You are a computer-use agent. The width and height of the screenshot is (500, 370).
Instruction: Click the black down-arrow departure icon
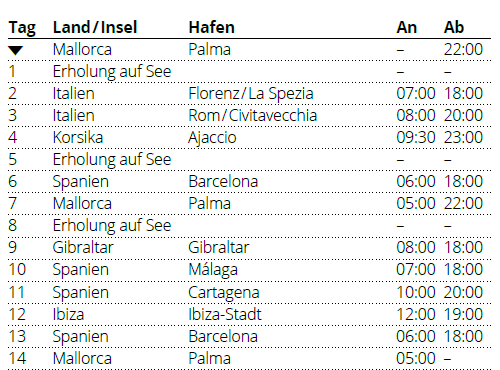15,50
